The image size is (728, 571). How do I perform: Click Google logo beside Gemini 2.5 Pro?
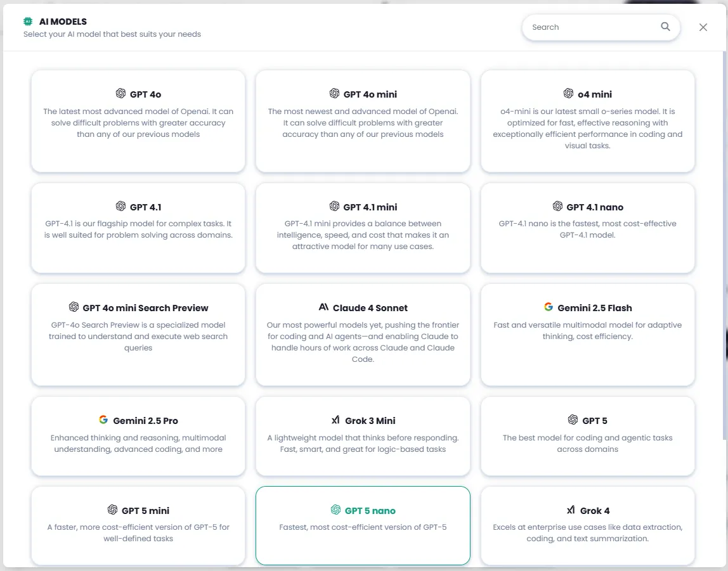(103, 420)
